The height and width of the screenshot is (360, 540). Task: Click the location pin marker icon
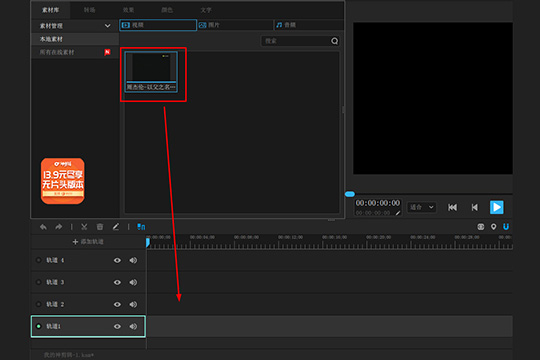494,227
